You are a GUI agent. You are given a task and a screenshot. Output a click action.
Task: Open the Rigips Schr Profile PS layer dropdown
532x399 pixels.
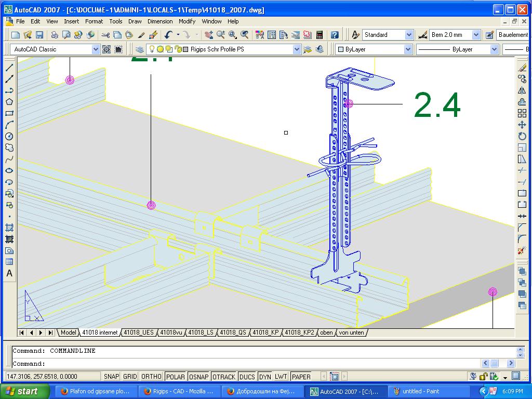[297, 49]
